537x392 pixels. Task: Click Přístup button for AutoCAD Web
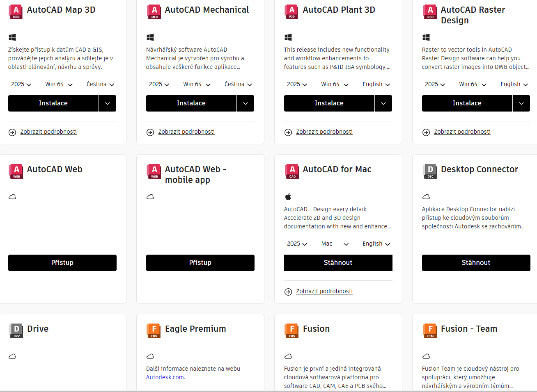(62, 263)
